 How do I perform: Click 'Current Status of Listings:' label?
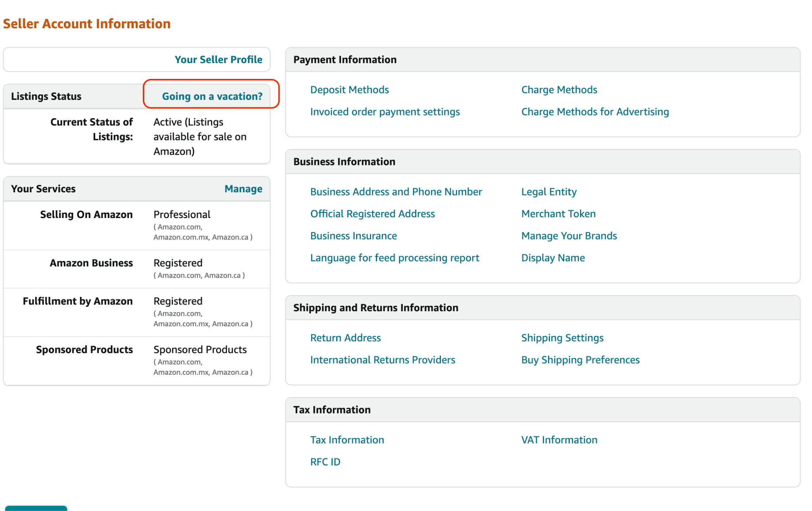(92, 129)
